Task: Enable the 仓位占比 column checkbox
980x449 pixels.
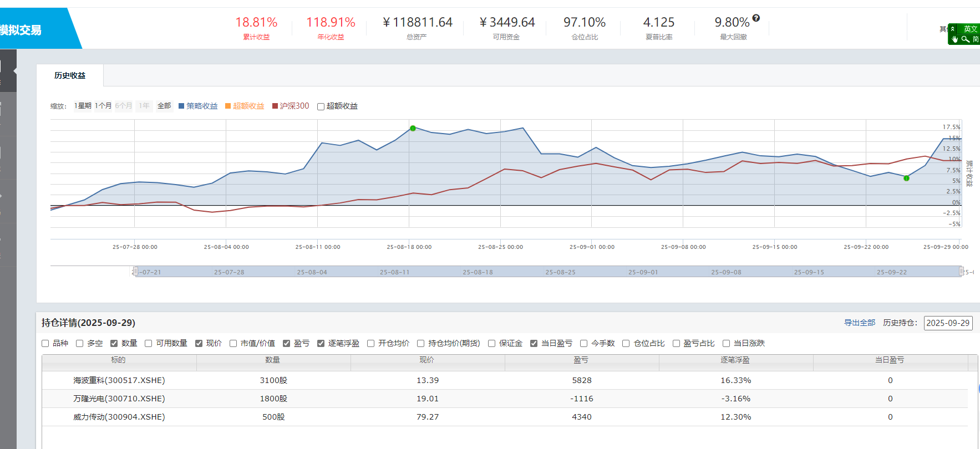Action: tap(626, 344)
